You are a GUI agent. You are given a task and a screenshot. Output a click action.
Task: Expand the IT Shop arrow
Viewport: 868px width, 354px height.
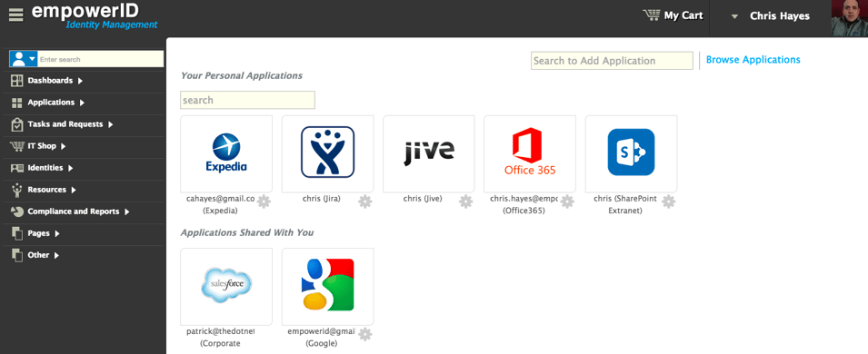pos(63,146)
